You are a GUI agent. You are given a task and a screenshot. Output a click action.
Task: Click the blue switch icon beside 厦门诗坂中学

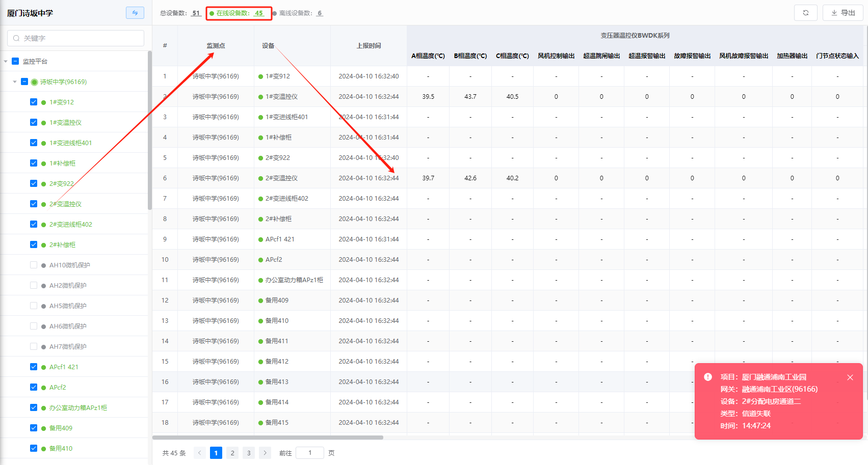pos(135,13)
